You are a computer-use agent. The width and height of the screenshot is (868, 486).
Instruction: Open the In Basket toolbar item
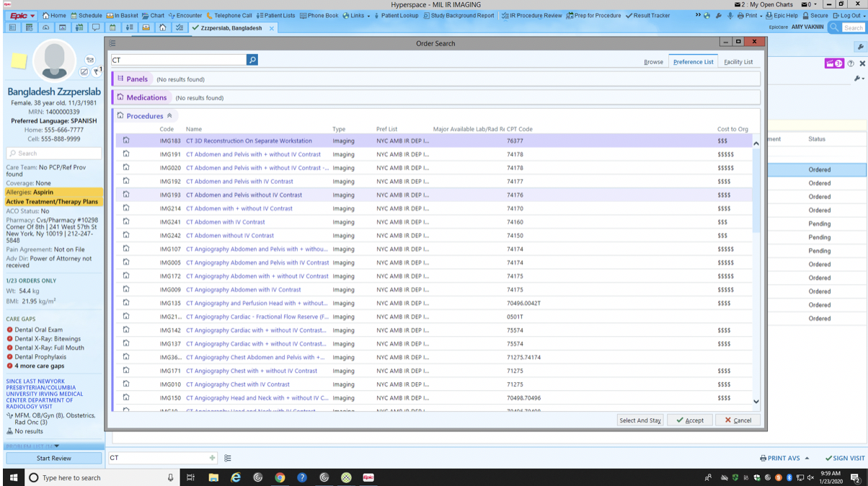pyautogui.click(x=123, y=15)
